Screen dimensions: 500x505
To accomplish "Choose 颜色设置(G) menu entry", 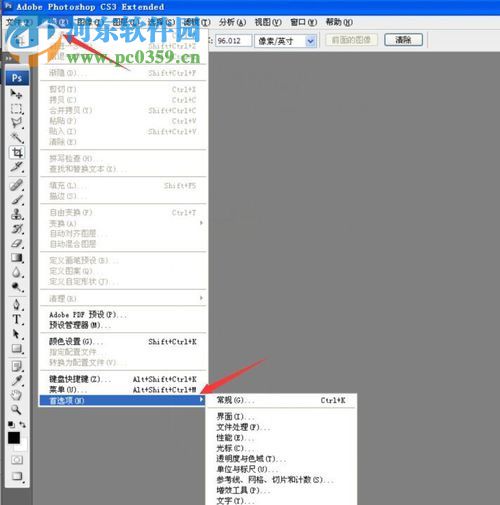I will tap(123, 342).
